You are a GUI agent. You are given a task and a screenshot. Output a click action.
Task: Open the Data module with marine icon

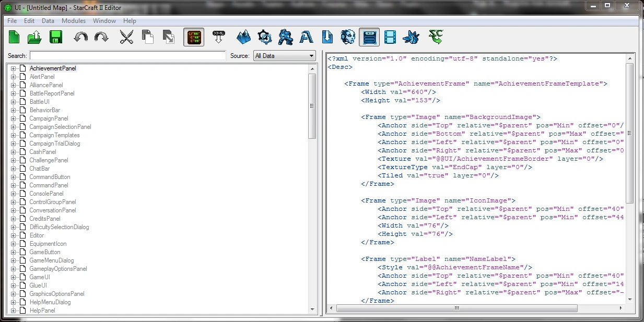[x=286, y=37]
